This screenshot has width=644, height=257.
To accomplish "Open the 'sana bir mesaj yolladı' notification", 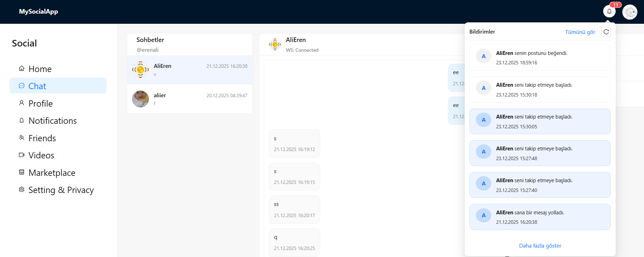I will [x=540, y=217].
